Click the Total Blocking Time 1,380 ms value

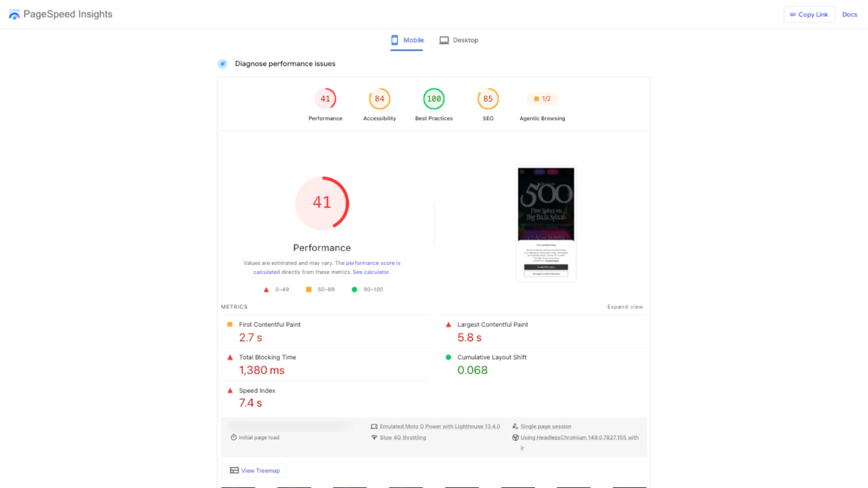click(x=262, y=370)
